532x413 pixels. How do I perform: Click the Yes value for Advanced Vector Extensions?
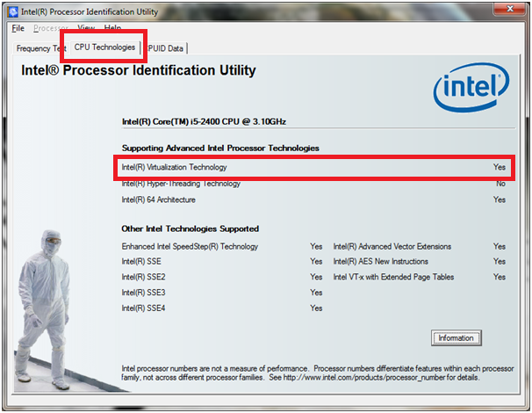tap(500, 246)
